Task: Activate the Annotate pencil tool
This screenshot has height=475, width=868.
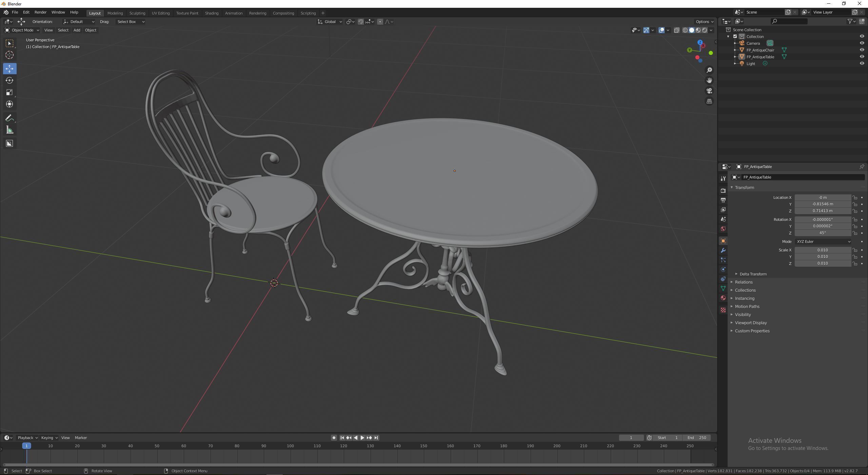Action: [9, 118]
